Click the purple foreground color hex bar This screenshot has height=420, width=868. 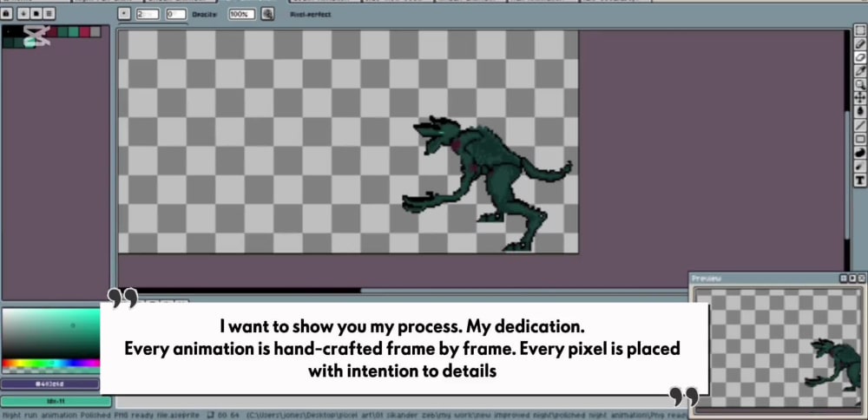[x=50, y=384]
